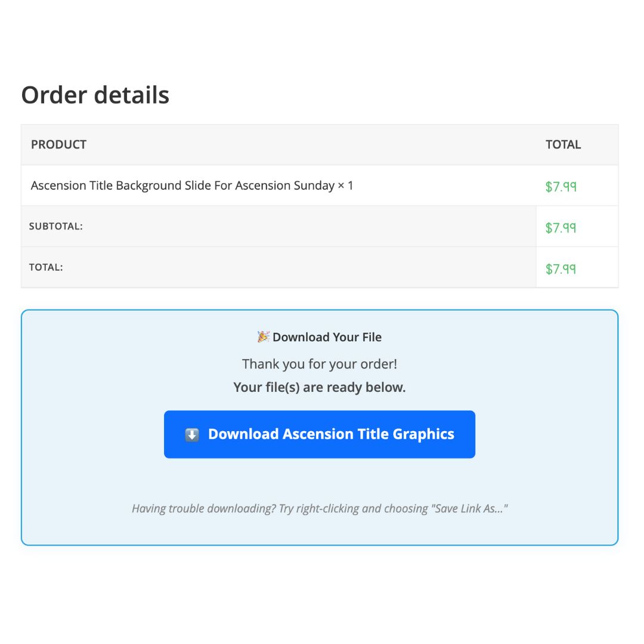Click the down-arrow emoji in download button
This screenshot has width=644, height=644.
tap(191, 435)
